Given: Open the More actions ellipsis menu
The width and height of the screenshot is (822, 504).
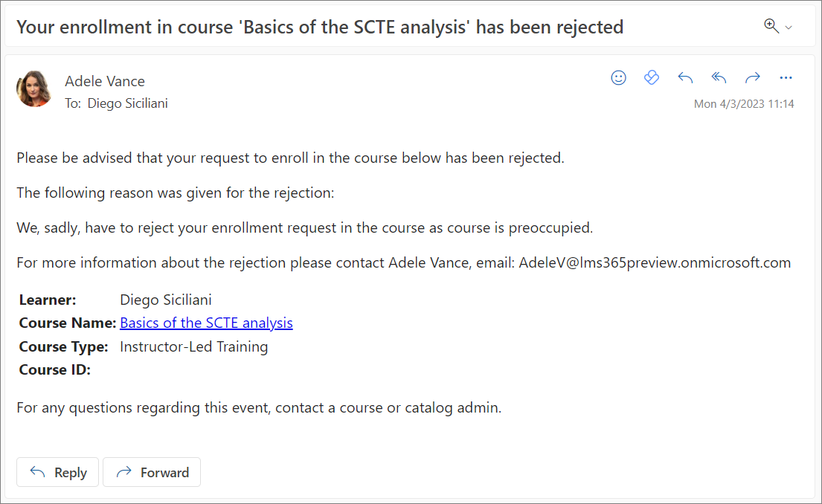Looking at the screenshot, I should (x=786, y=78).
